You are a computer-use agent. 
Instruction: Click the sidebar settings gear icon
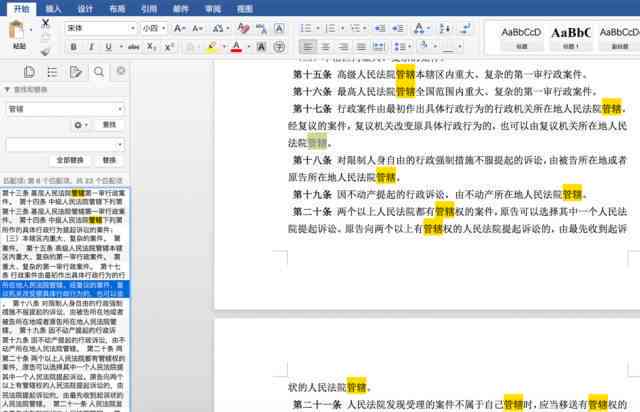point(121,71)
